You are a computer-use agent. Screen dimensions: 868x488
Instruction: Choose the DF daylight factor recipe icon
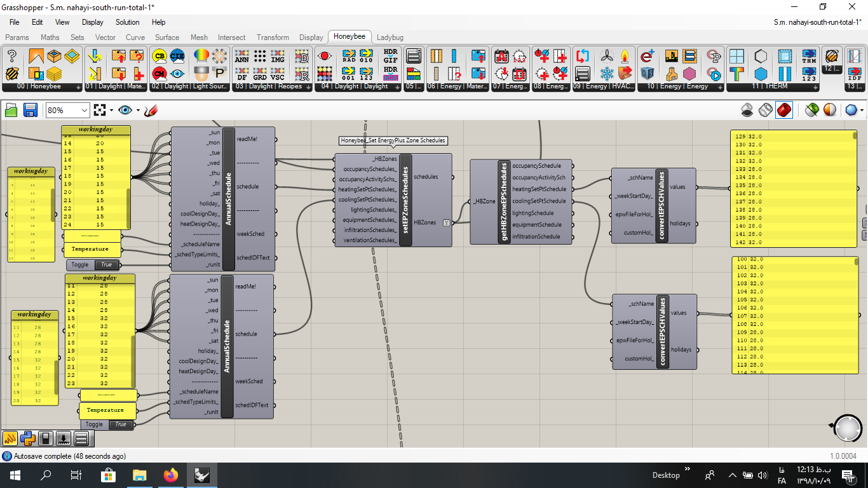click(x=242, y=72)
